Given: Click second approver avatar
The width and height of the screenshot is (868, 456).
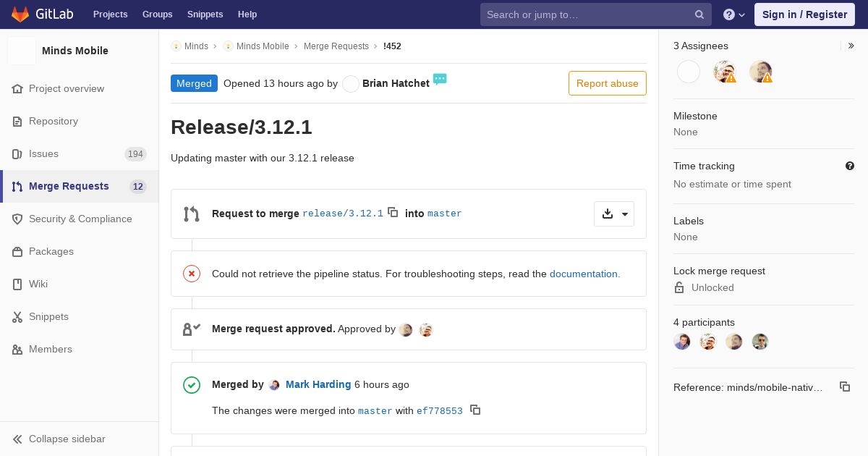Looking at the screenshot, I should [x=426, y=329].
